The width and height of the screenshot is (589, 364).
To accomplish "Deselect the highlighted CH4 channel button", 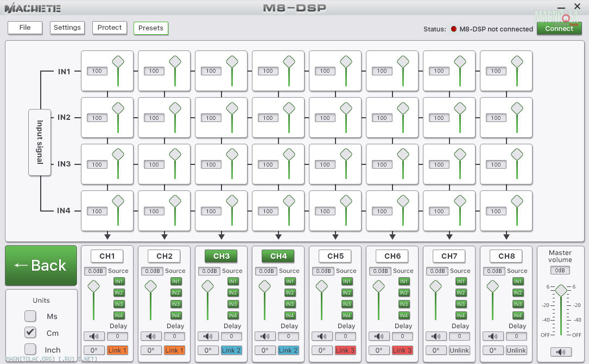I will (278, 256).
